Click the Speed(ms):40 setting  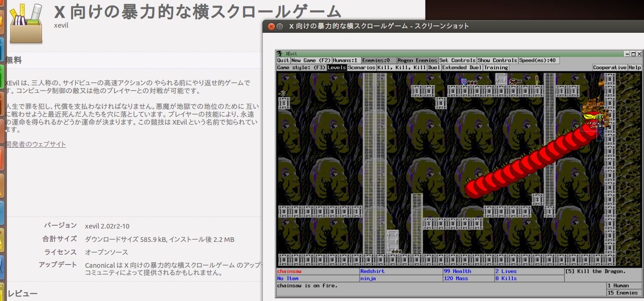click(x=539, y=60)
